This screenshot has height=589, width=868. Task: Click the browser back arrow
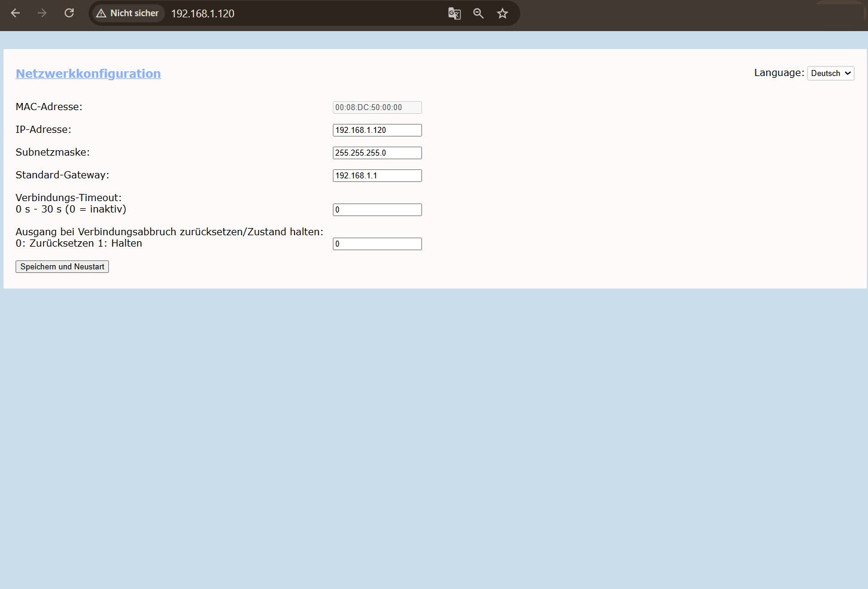(x=16, y=13)
